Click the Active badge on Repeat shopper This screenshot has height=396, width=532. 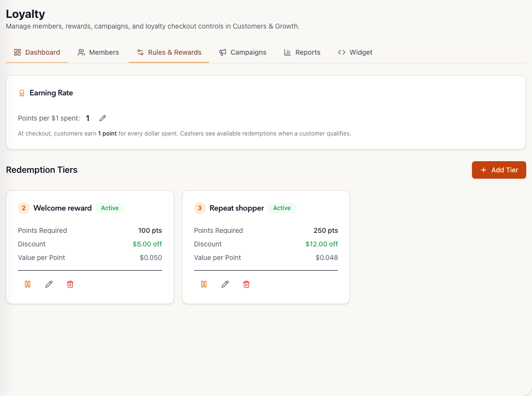coord(282,208)
